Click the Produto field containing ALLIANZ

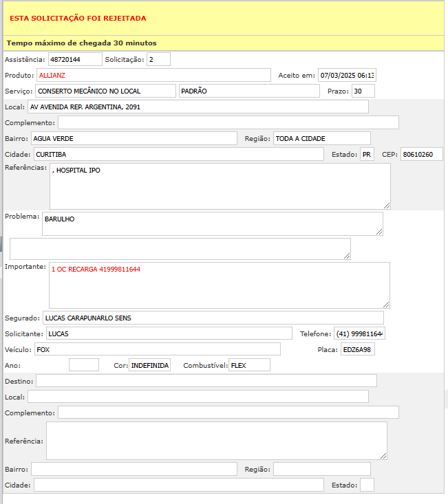pyautogui.click(x=153, y=75)
